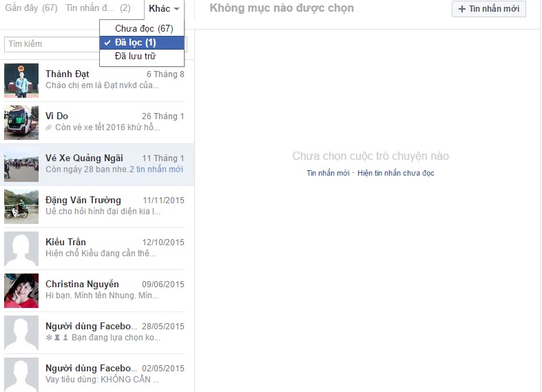Viewport: 542px width, 392px height.
Task: Open the Tin nhắn đ... (2) tab
Action: pos(98,8)
